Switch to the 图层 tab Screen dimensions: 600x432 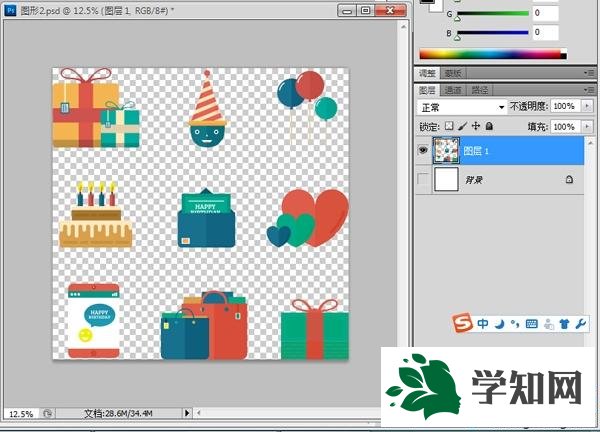tap(427, 90)
